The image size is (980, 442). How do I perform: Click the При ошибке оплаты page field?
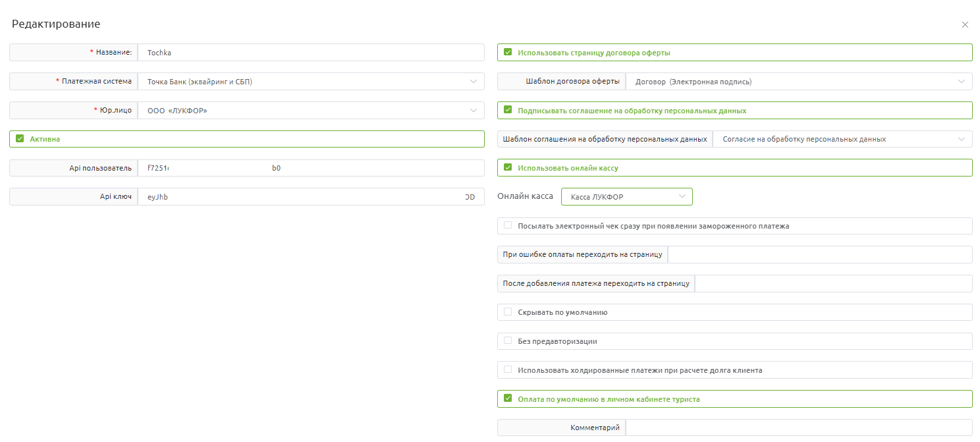pos(819,254)
